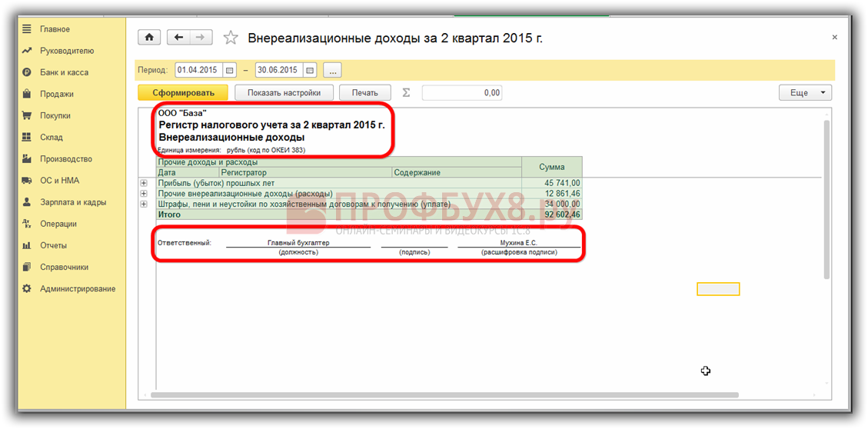Navigate back with the left arrow
The image size is (868, 429).
pyautogui.click(x=178, y=37)
